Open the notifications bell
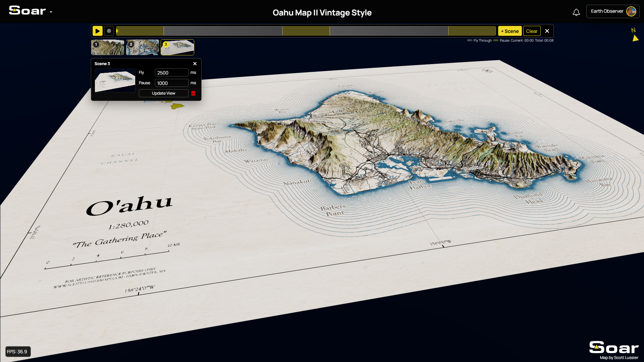Image resolution: width=644 pixels, height=362 pixels. pyautogui.click(x=576, y=12)
